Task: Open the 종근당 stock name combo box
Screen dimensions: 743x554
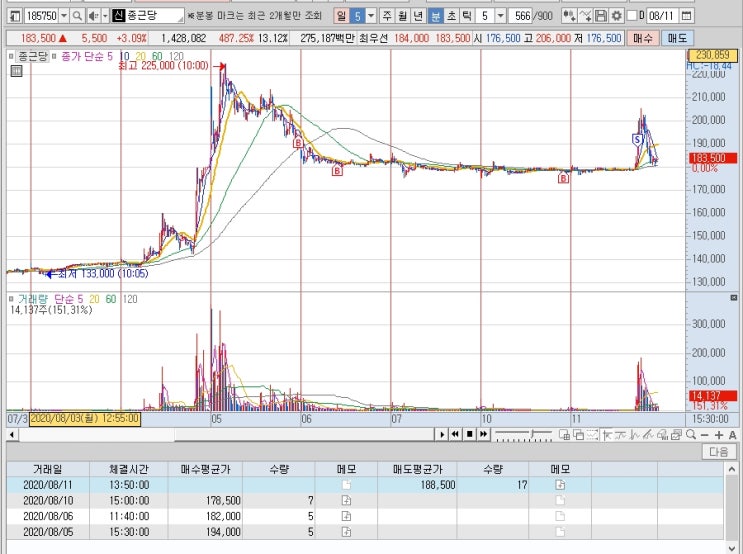Action: (x=148, y=16)
